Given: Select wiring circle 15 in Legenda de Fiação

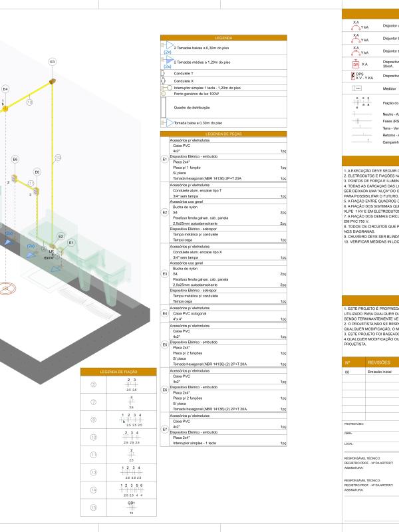Looking at the screenshot, I should 93,507.
